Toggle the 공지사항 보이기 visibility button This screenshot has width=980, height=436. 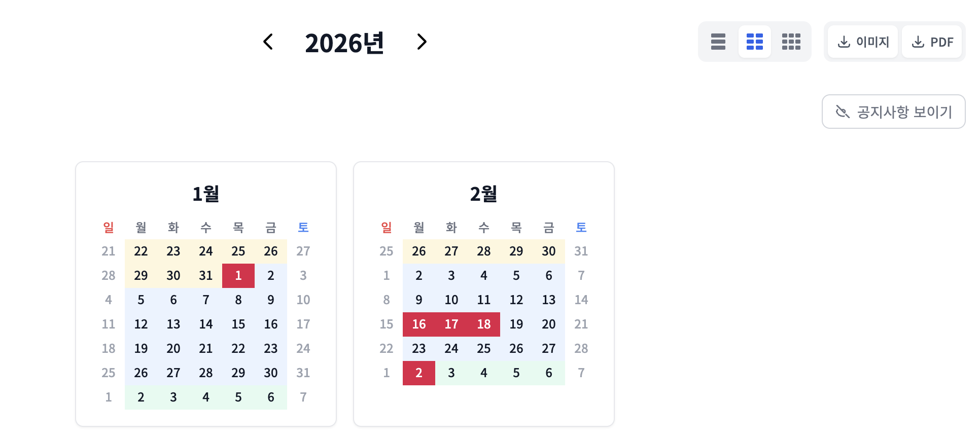pos(893,112)
